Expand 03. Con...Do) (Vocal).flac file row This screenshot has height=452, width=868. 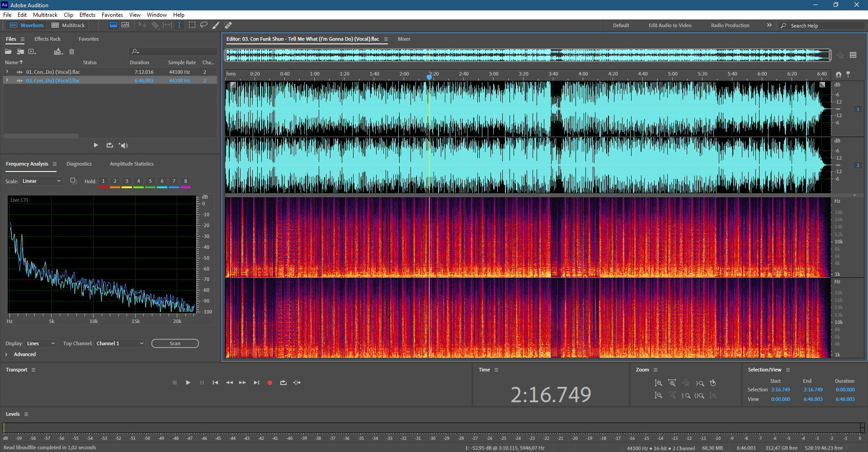click(7, 81)
